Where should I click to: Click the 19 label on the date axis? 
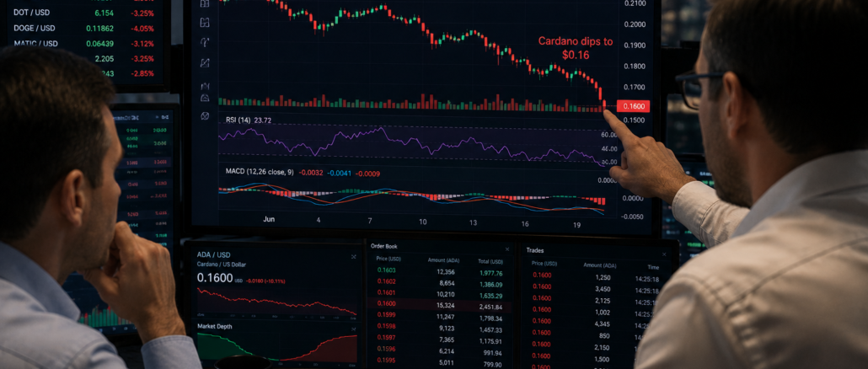(576, 225)
